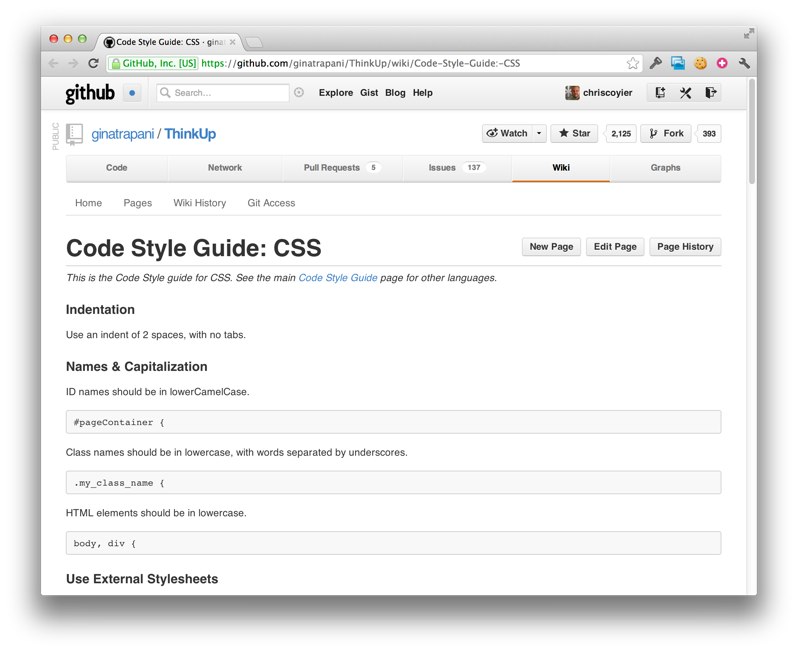Click the 393 forks count
798x652 pixels.
pyautogui.click(x=709, y=133)
